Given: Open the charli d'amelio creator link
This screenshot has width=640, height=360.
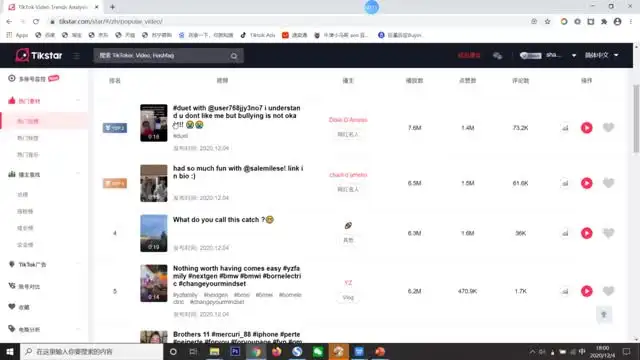Looking at the screenshot, I should pos(348,175).
